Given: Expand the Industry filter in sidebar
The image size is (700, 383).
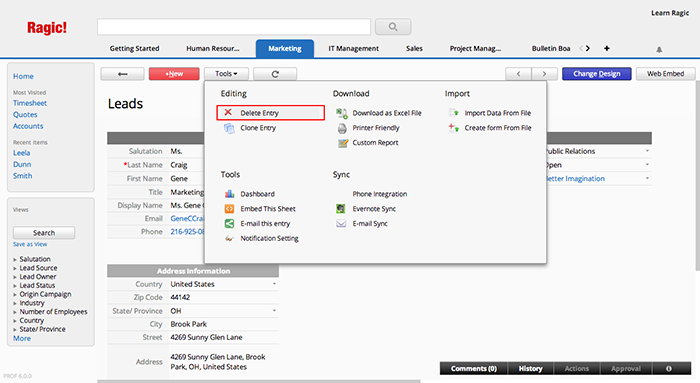Looking at the screenshot, I should (32, 303).
